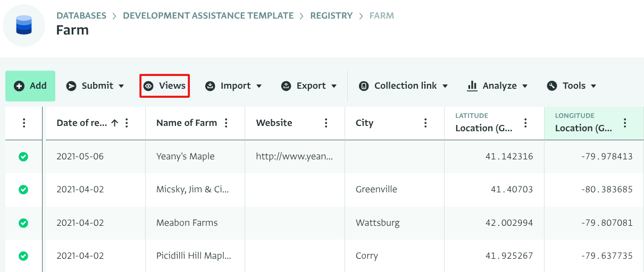
Task: Go to Development Assistance Template breadcrumb
Action: (208, 16)
